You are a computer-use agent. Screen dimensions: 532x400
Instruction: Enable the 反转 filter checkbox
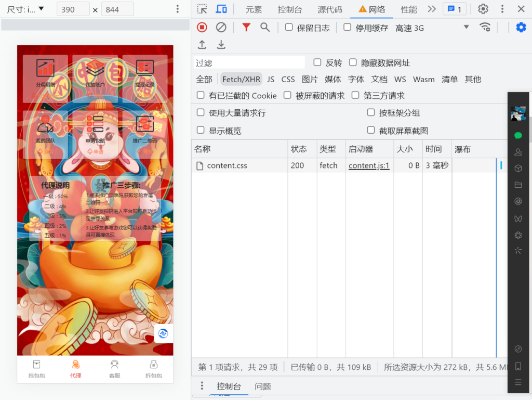317,61
